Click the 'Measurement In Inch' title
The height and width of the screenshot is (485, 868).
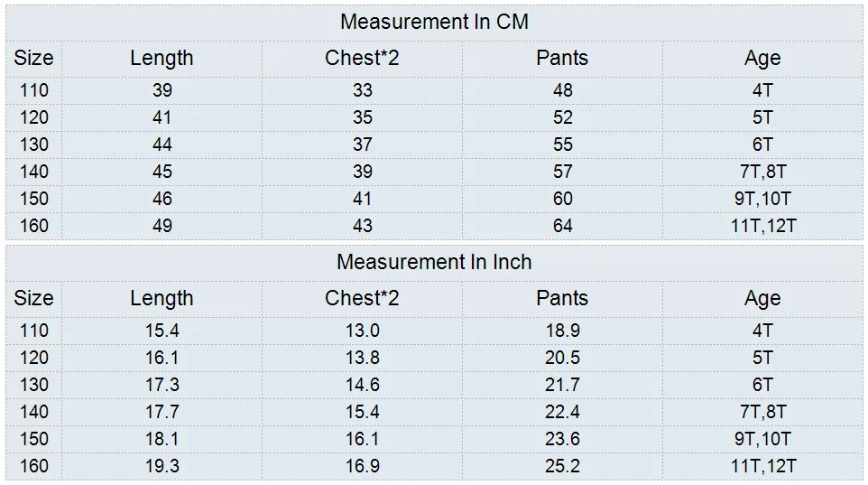click(x=434, y=262)
